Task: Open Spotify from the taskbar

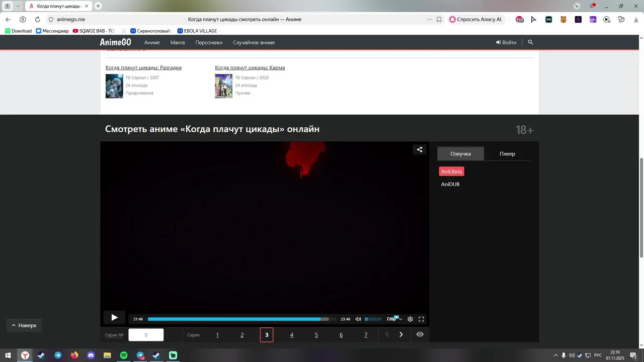Action: tap(124, 355)
